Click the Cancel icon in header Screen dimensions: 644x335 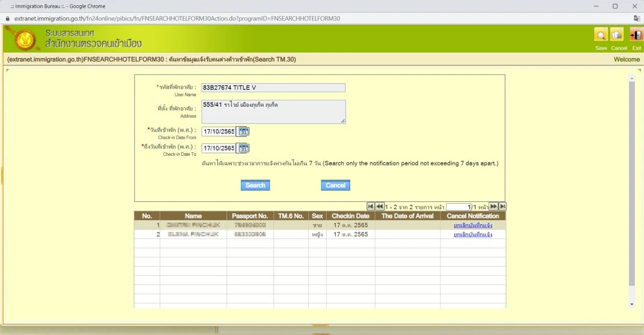pos(617,35)
